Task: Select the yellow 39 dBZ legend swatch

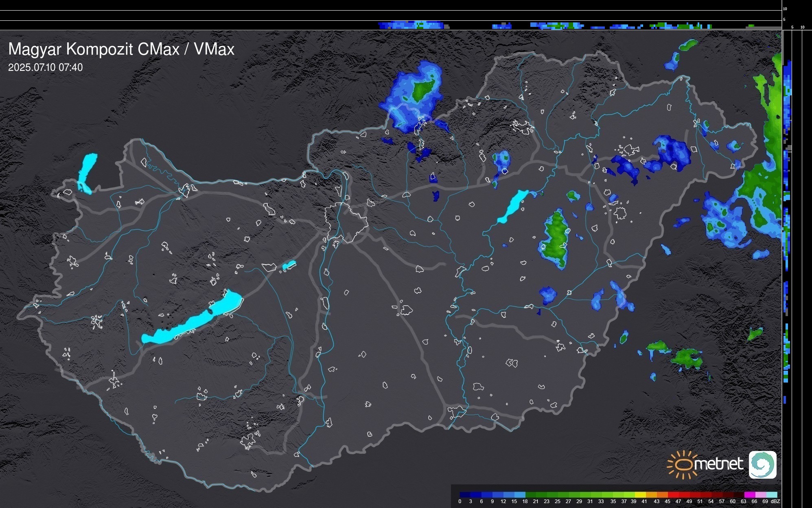Action: coord(640,495)
